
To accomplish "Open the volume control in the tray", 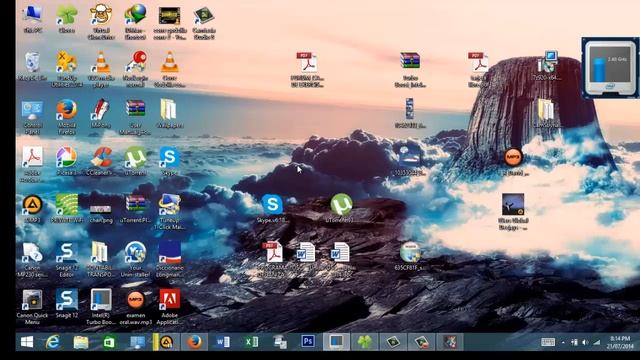I will pyautogui.click(x=585, y=342).
